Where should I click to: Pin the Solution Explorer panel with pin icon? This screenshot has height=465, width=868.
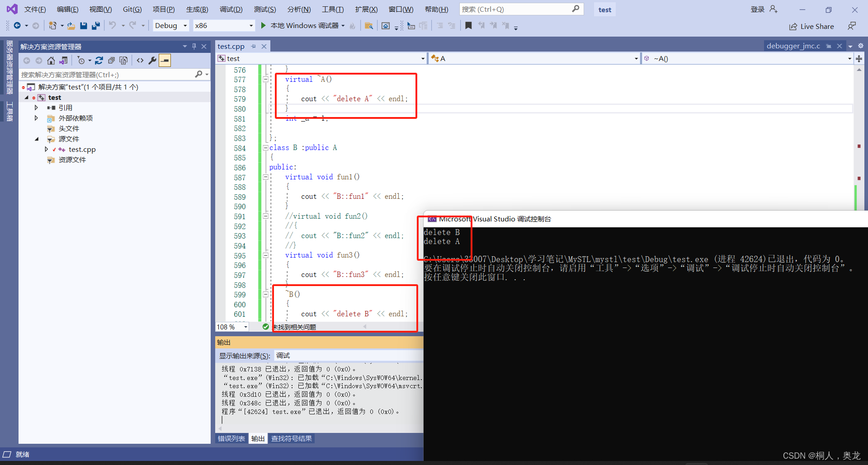point(194,47)
